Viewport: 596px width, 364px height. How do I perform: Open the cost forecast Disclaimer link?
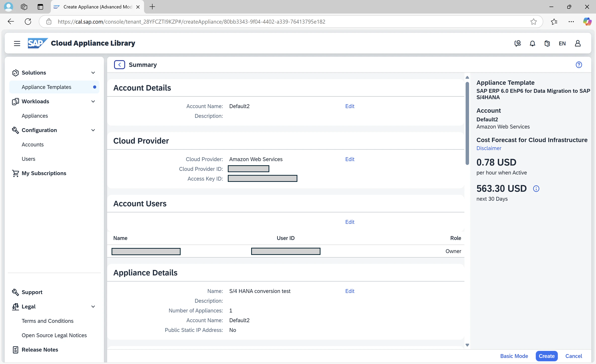[489, 148]
